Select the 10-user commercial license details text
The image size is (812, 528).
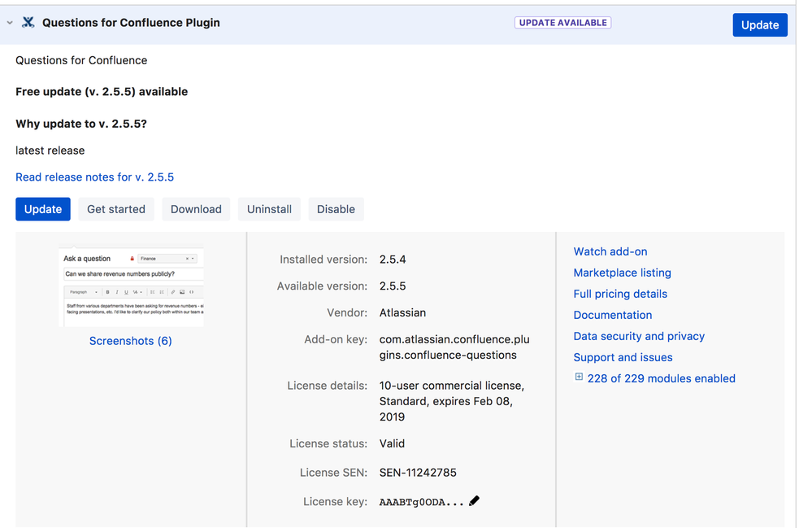point(452,402)
